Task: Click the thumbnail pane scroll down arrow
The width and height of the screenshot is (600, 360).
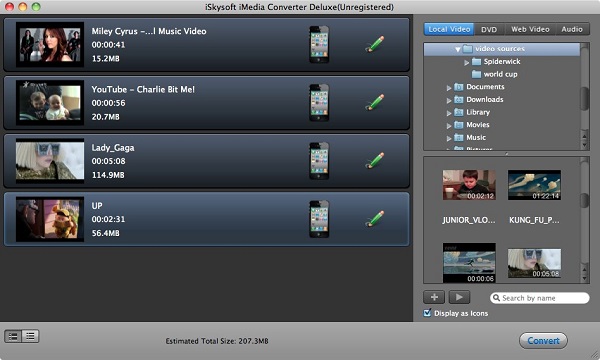Action: [584, 278]
